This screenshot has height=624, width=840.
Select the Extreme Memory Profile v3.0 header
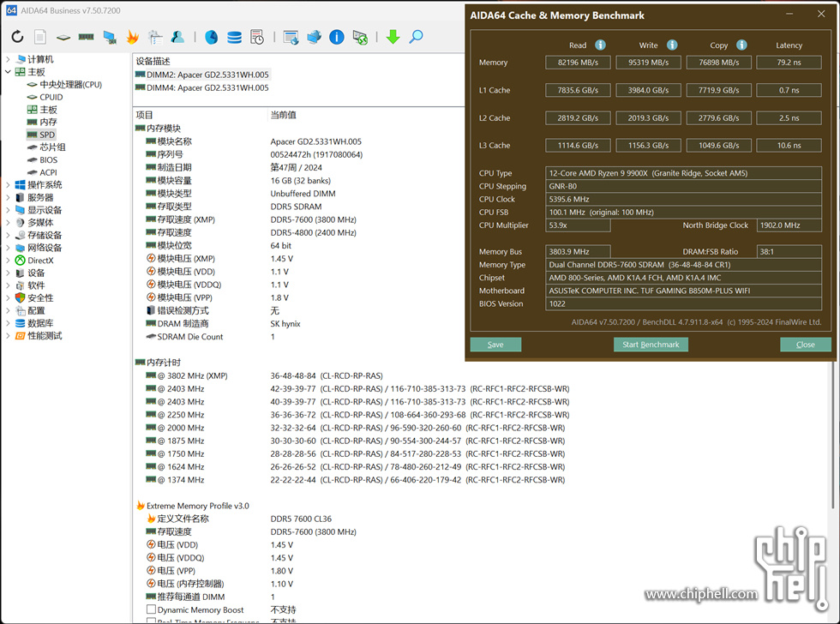(198, 506)
